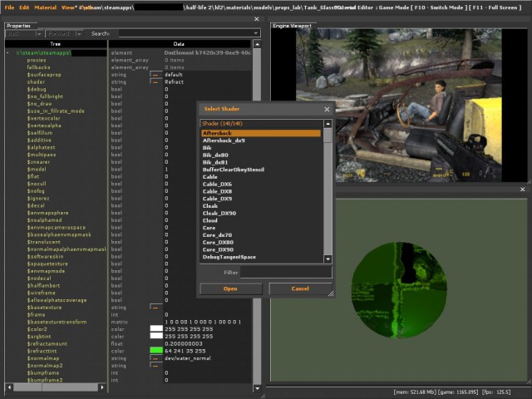Open the $refracttint green color swatch

[x=156, y=351]
